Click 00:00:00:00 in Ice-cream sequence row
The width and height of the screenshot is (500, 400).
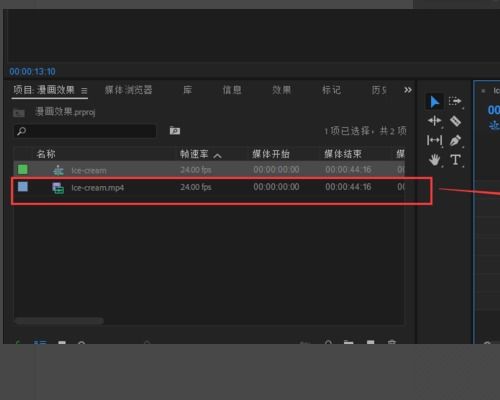pos(276,170)
